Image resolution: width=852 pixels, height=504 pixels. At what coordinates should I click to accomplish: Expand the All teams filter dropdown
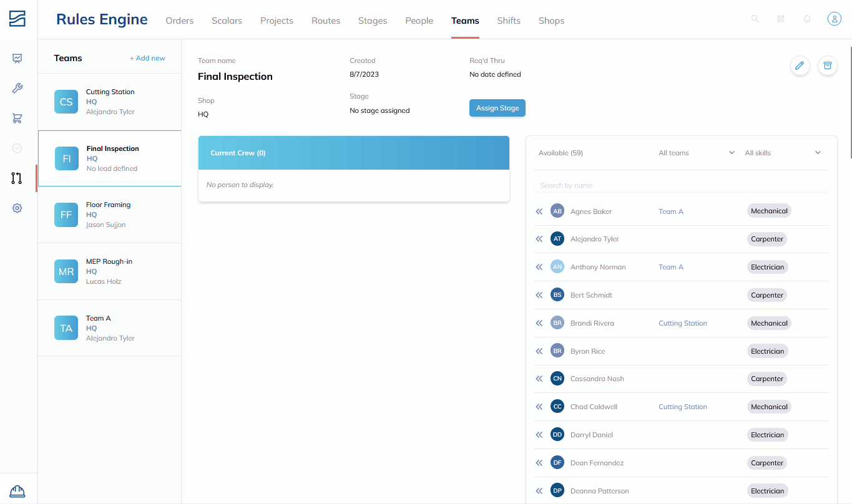697,153
